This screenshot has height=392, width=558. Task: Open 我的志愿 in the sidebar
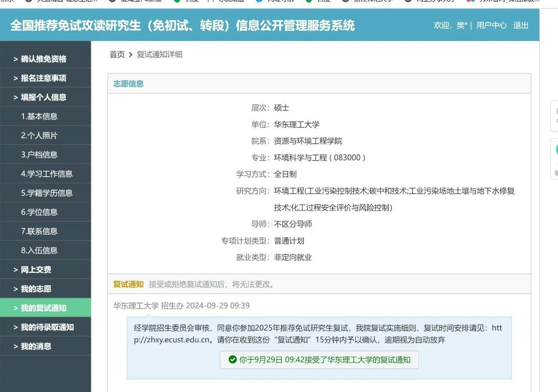(45, 289)
